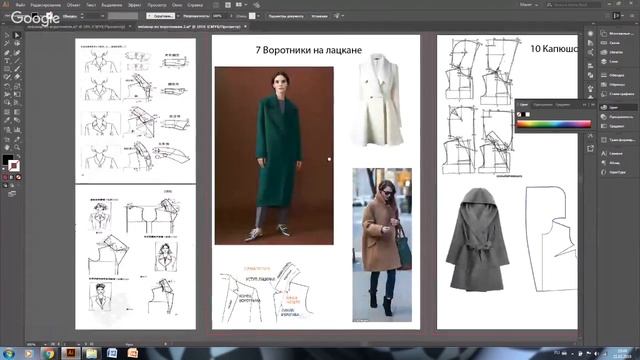This screenshot has height=360, width=640.
Task: Select the Eraser tool
Action: (x=17, y=77)
